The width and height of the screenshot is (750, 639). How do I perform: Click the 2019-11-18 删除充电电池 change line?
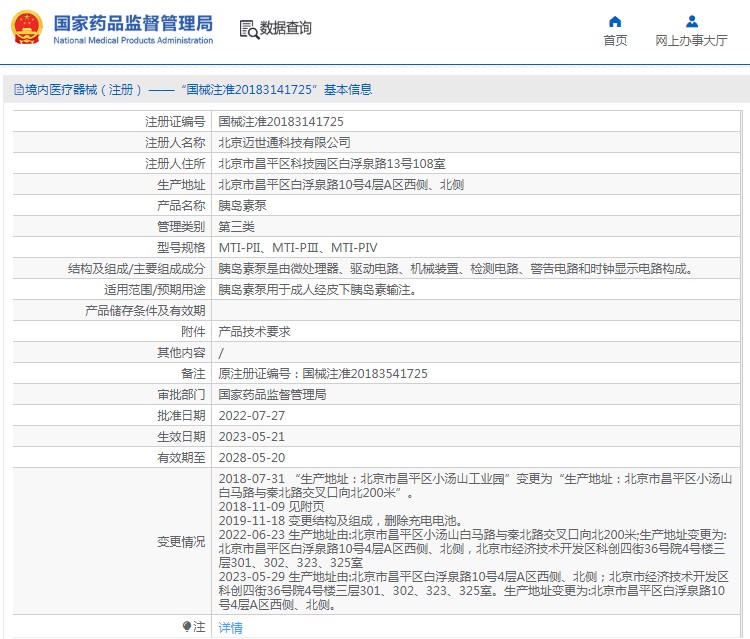pos(341,520)
